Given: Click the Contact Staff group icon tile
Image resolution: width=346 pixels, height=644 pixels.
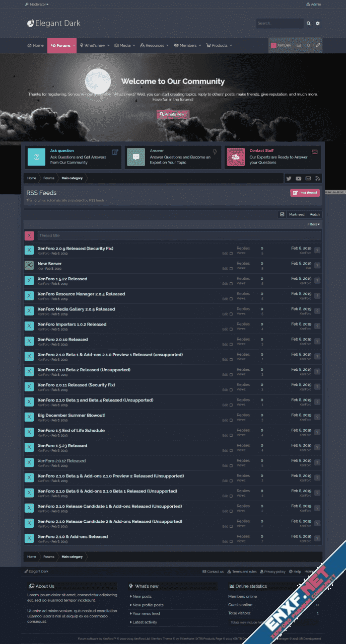Looking at the screenshot, I should coord(236,157).
